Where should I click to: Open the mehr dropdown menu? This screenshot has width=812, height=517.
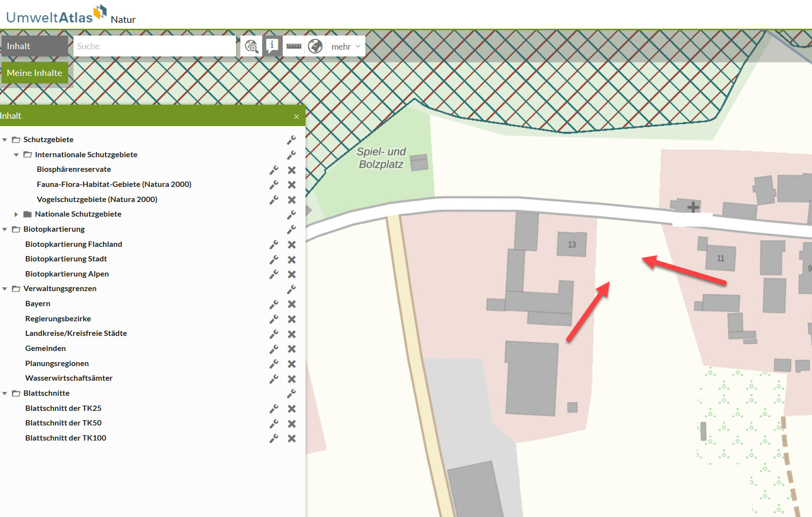345,47
